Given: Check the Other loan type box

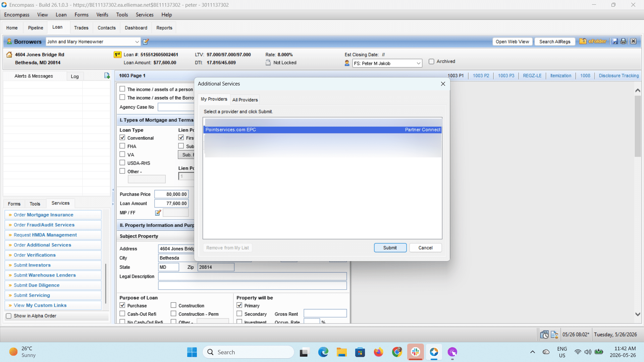Looking at the screenshot, I should pyautogui.click(x=122, y=171).
